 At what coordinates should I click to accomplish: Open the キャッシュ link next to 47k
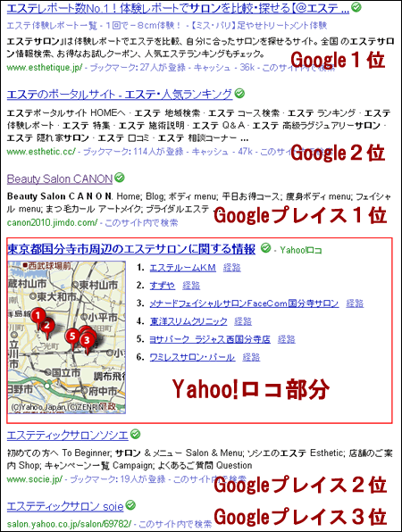(x=210, y=152)
